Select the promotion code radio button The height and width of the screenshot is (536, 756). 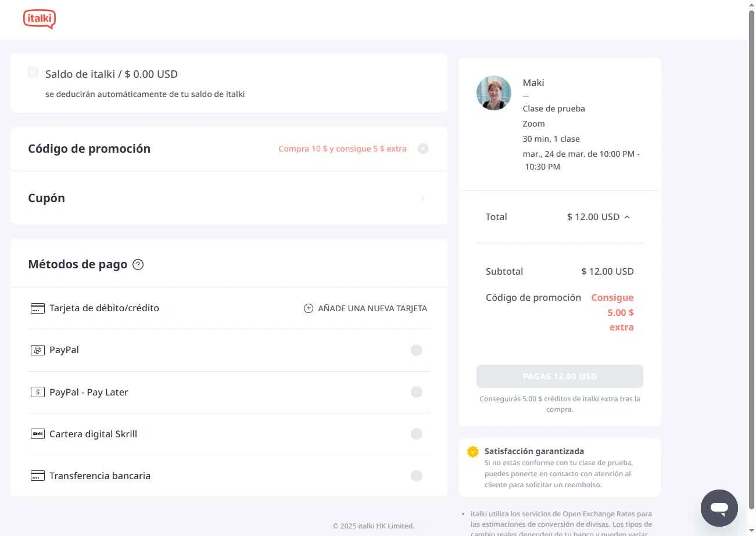pos(423,149)
